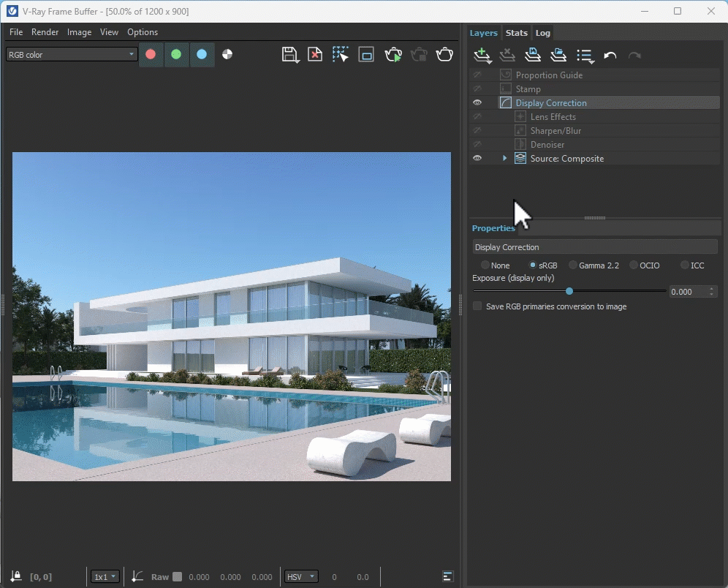Open the Image menu

click(80, 32)
